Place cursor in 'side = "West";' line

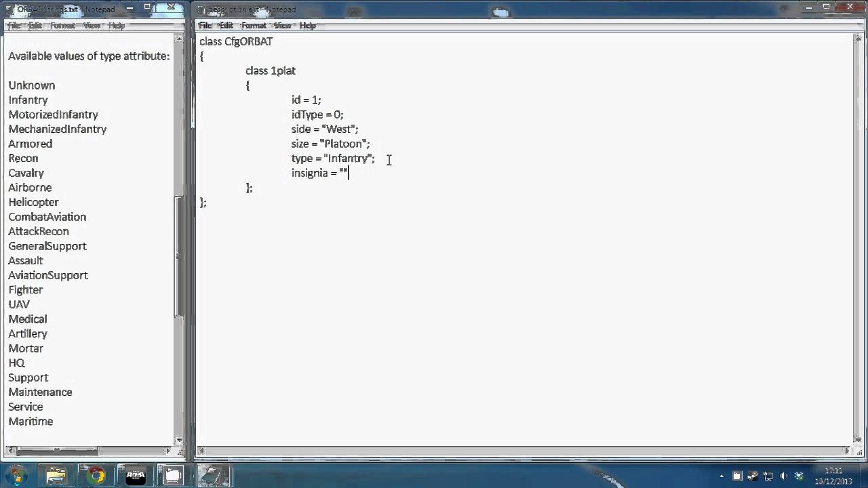coord(325,129)
